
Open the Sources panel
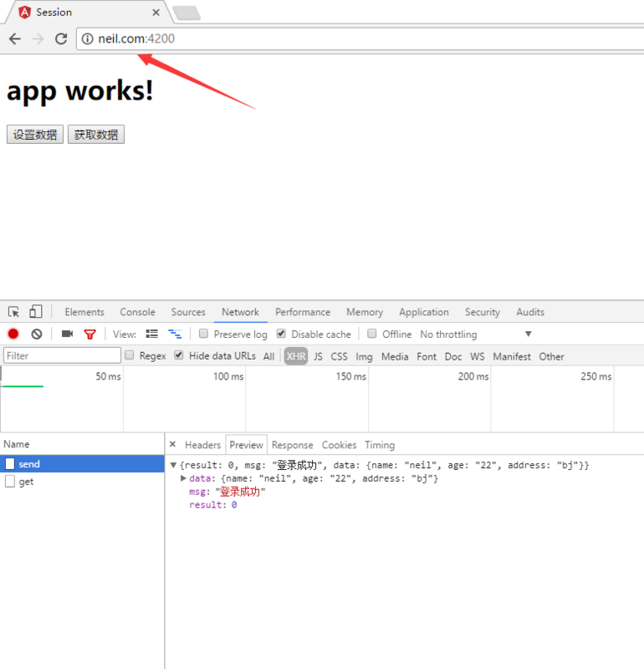(188, 312)
